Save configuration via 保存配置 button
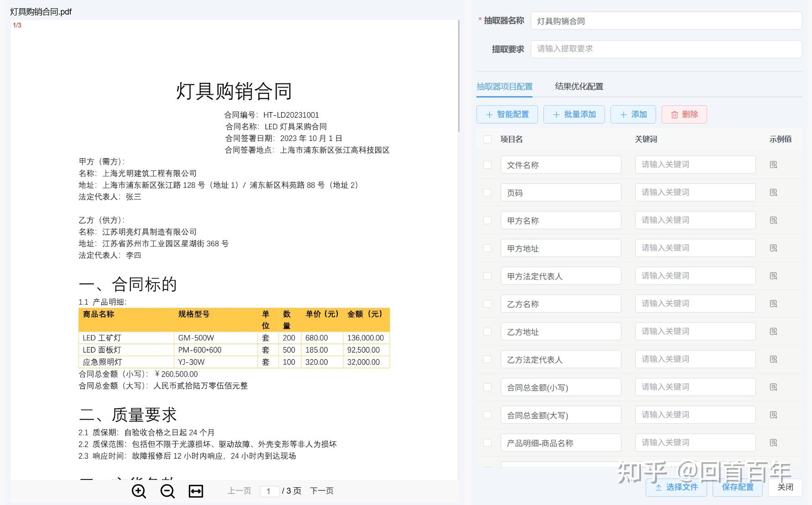 coord(737,487)
